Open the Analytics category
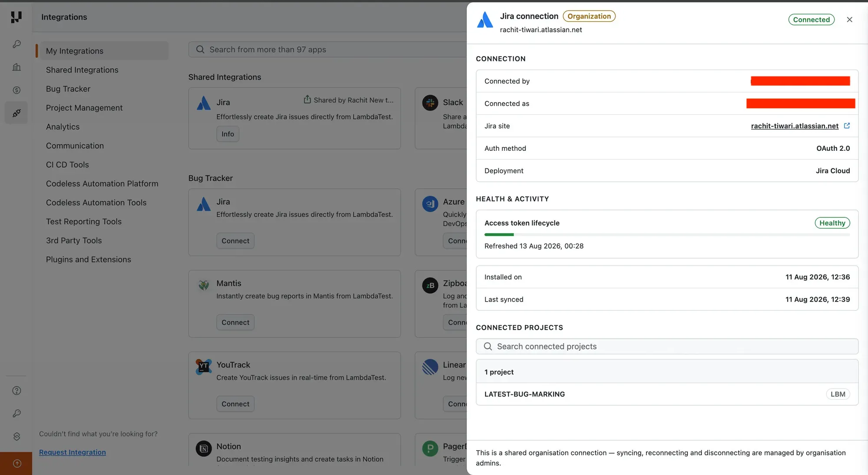Screen dimensions: 868x475 [x=63, y=127]
